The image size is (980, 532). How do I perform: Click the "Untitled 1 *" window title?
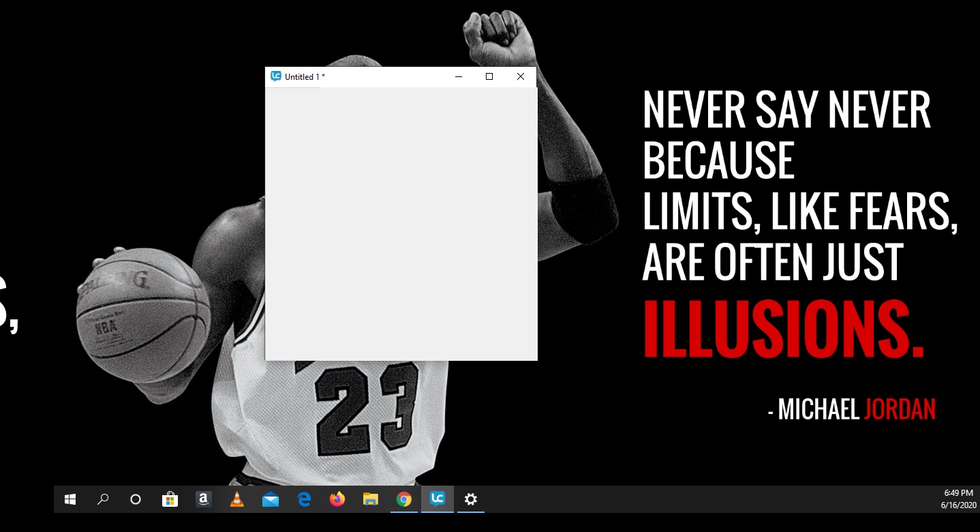(305, 77)
